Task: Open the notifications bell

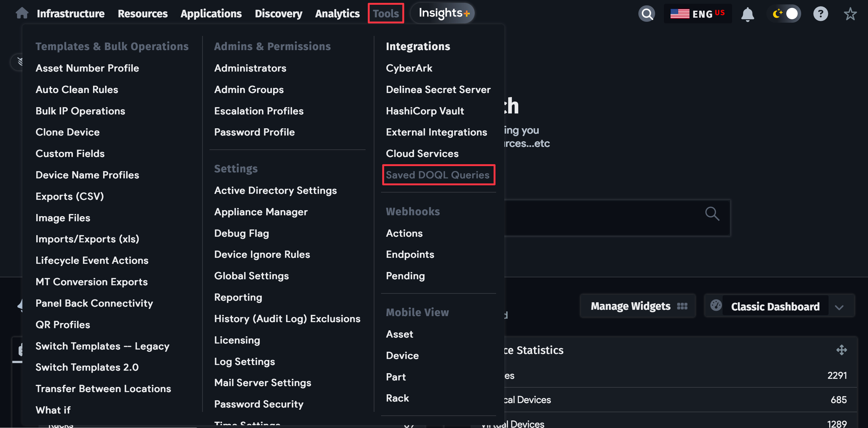Action: coord(748,14)
